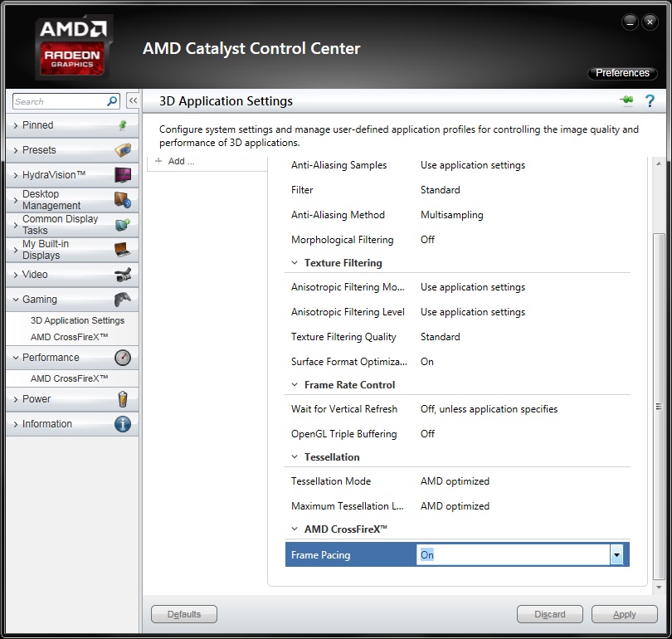Select the Anti-Aliasing Method setting row
This screenshot has height=639, width=672.
457,215
